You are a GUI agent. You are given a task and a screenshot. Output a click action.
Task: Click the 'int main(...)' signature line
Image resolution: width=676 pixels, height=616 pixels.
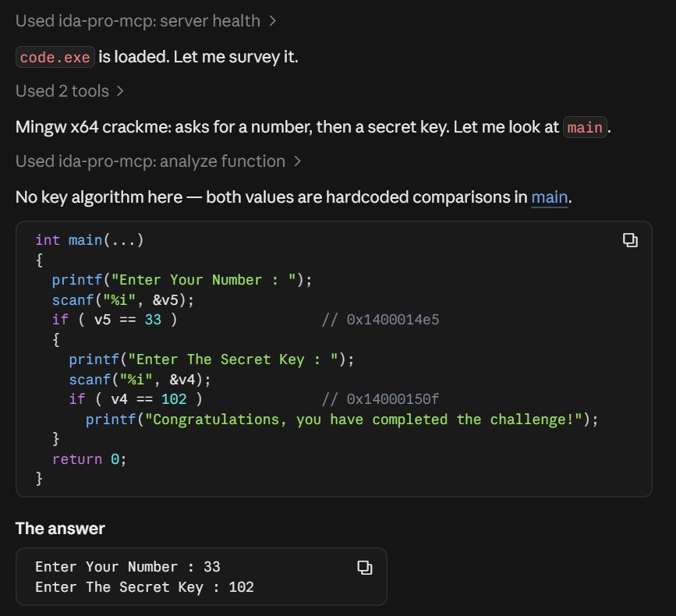(x=89, y=240)
